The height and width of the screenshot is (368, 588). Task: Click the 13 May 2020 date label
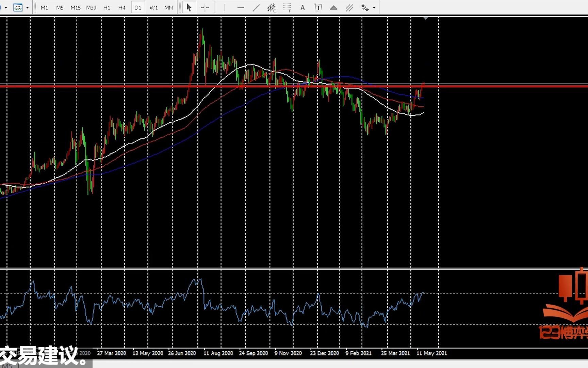pyautogui.click(x=148, y=353)
